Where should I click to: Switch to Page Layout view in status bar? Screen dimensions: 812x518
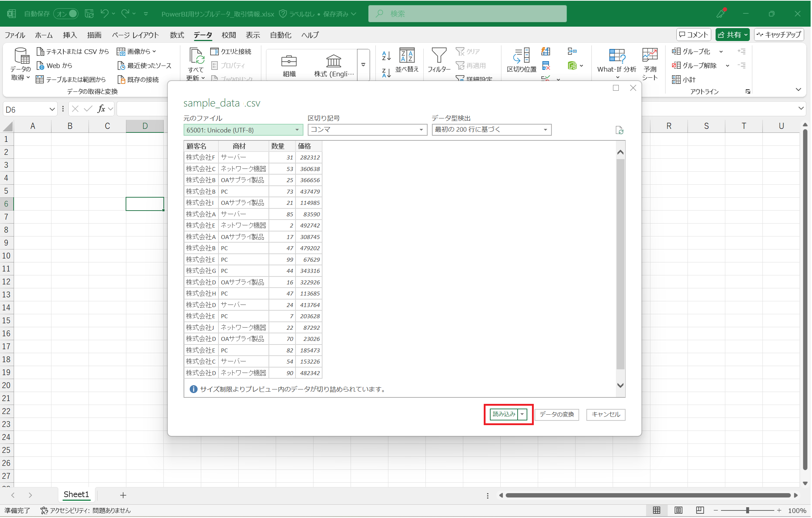pyautogui.click(x=678, y=510)
